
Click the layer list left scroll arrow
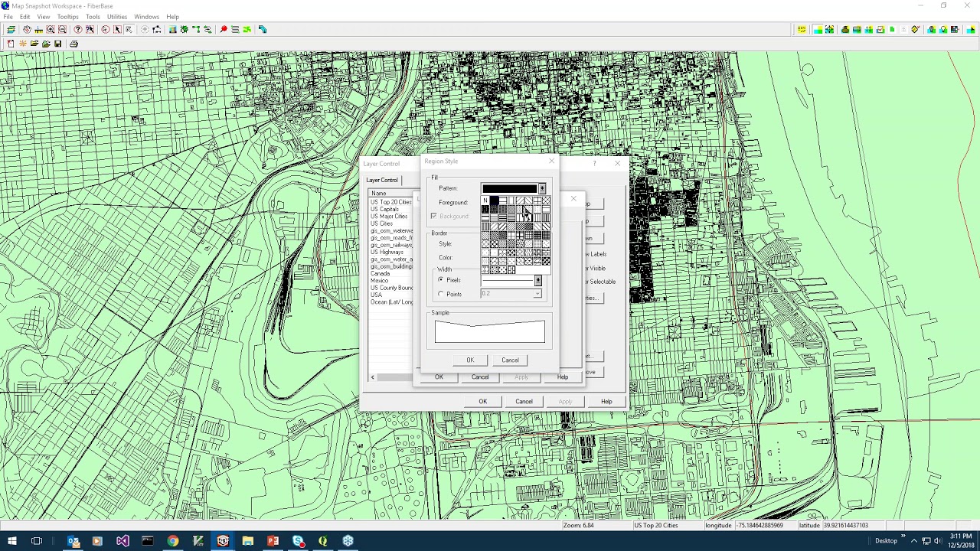(373, 377)
